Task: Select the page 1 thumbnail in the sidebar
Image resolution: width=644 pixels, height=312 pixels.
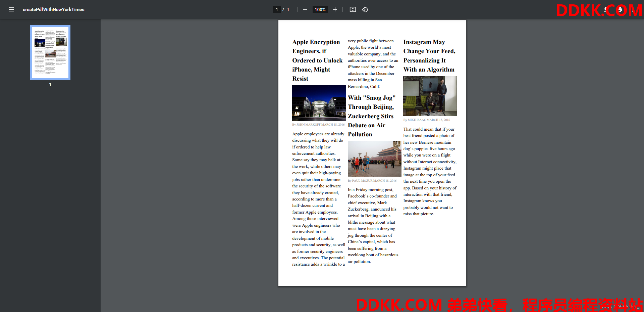Action: click(x=50, y=52)
